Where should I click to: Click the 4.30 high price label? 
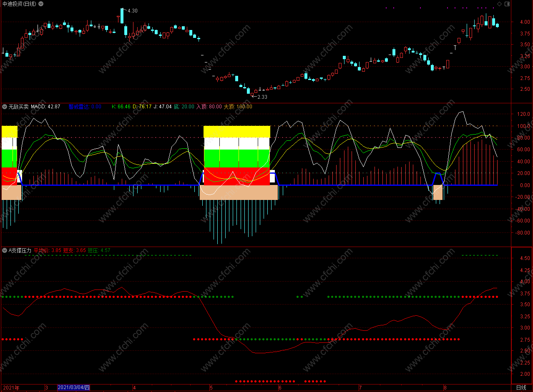(132, 11)
